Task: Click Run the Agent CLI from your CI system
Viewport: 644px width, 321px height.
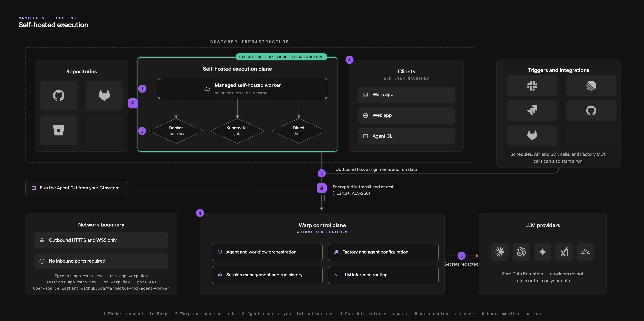Action: (x=77, y=188)
